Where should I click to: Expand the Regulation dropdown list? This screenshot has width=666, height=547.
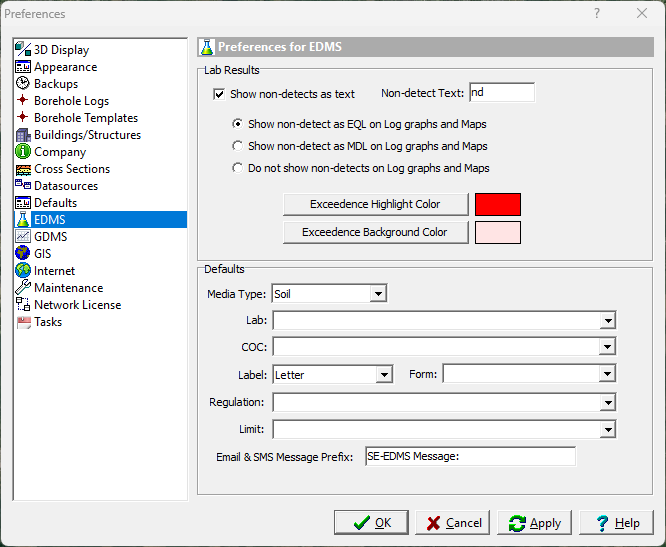(607, 403)
